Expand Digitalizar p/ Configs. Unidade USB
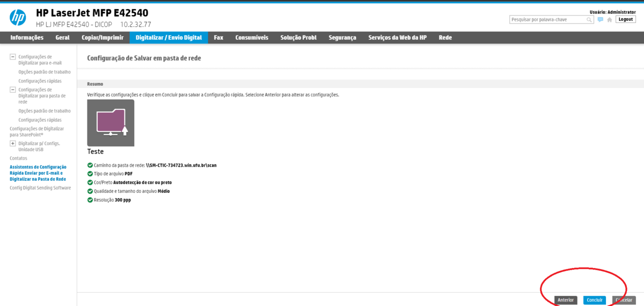This screenshot has height=306, width=644. tap(13, 144)
